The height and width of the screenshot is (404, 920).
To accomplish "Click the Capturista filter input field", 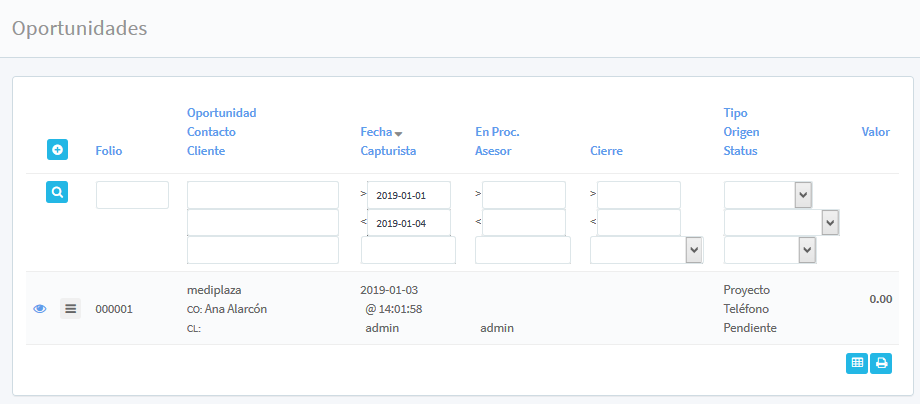I will pos(408,250).
